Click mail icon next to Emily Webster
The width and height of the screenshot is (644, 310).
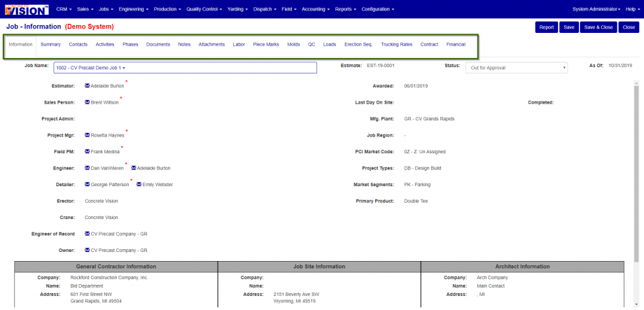click(x=139, y=184)
